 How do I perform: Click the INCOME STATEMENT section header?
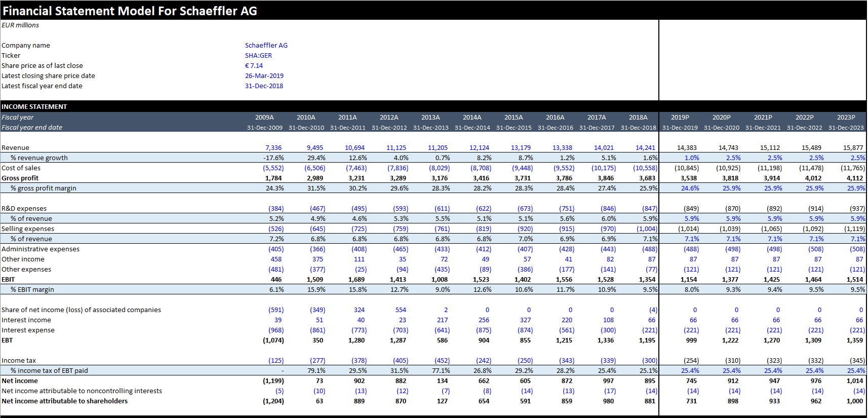34,107
